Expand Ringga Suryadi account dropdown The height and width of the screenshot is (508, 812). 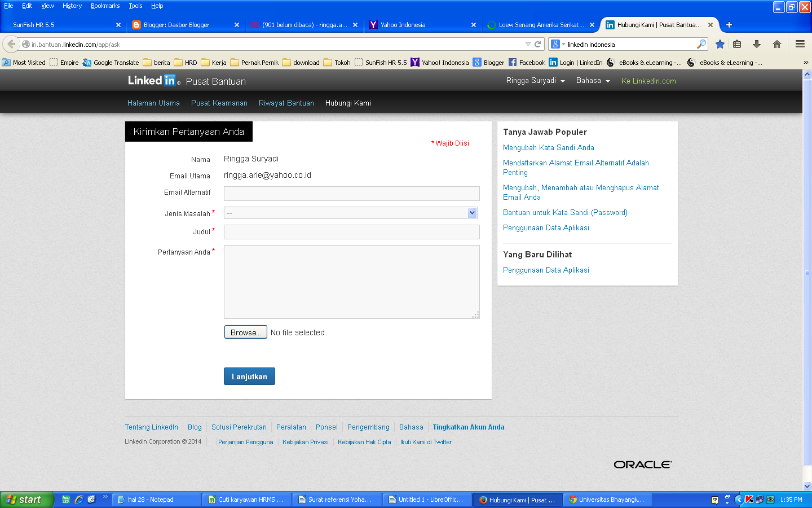click(535, 81)
